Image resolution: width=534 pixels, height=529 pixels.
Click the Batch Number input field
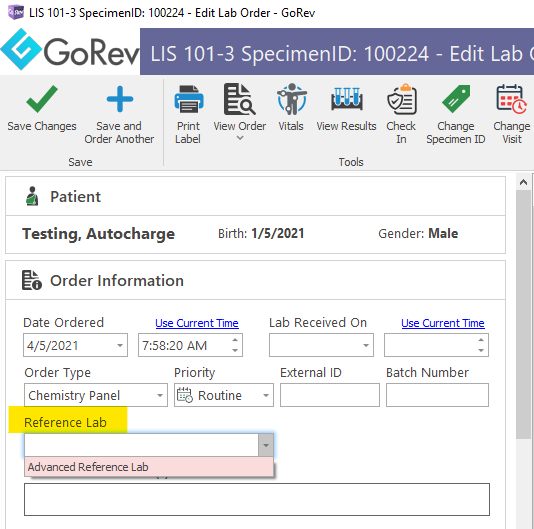point(437,395)
